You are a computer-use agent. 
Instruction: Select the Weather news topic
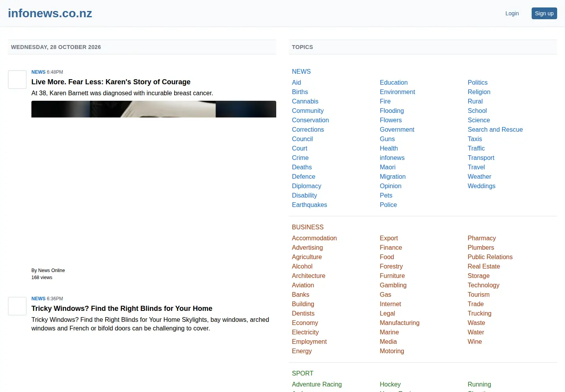(479, 176)
